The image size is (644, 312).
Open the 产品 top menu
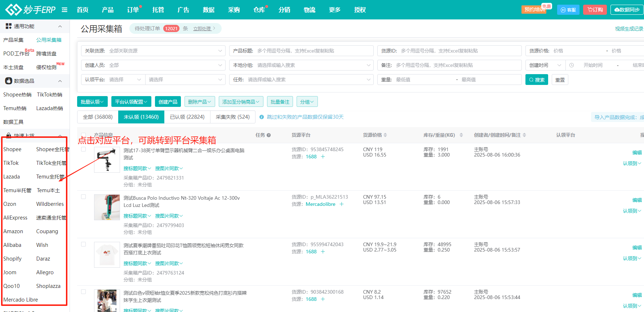pos(108,10)
